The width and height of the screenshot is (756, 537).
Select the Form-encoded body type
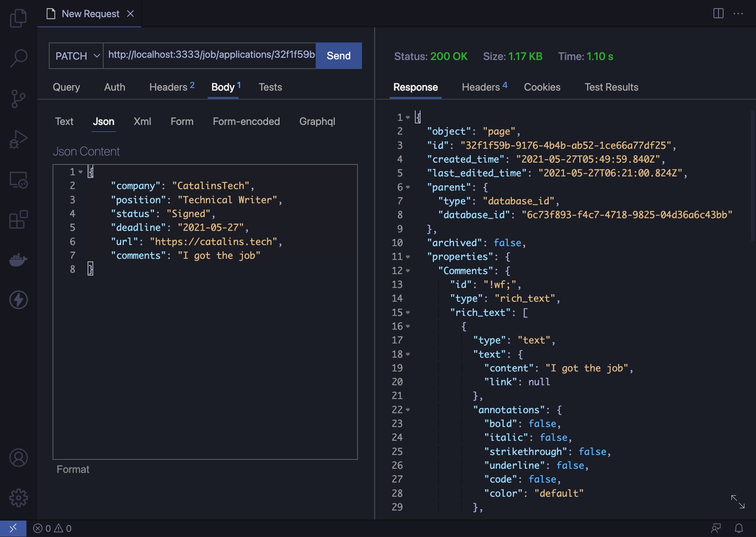[246, 122]
